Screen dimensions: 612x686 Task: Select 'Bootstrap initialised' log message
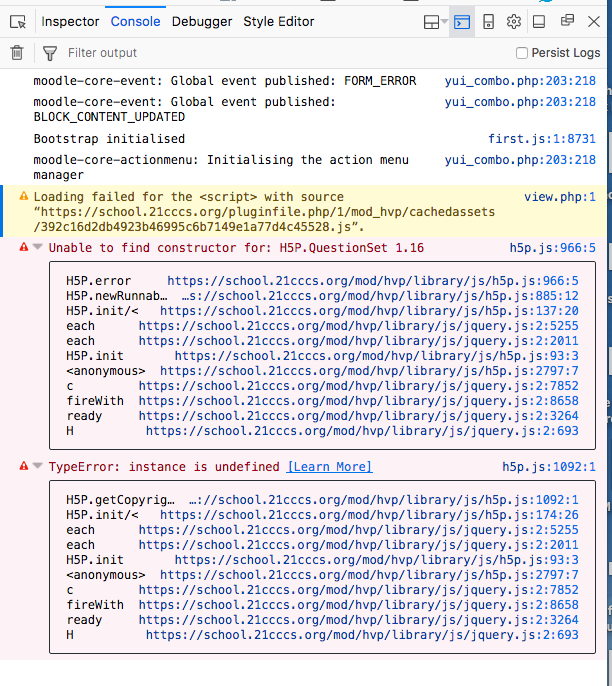click(109, 139)
